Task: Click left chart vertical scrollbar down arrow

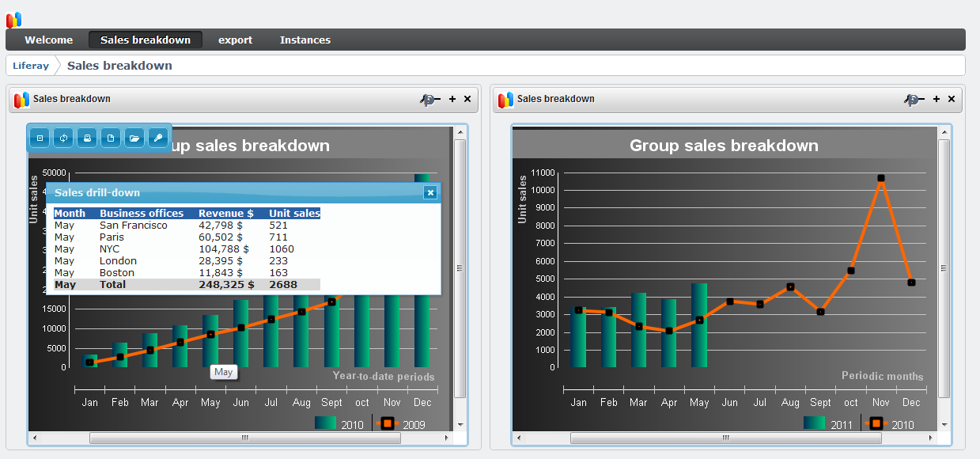Action: (460, 425)
